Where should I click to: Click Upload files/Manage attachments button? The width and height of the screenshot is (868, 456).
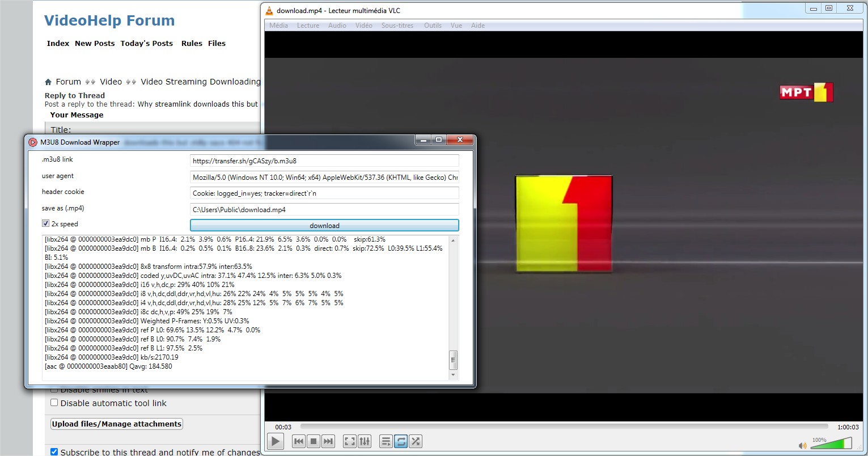coord(117,424)
